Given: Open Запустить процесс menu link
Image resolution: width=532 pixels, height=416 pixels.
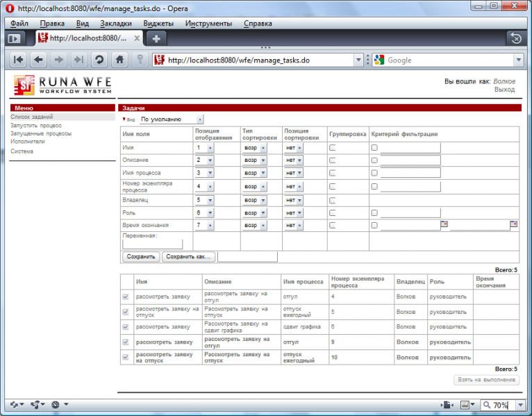Looking at the screenshot, I should pyautogui.click(x=36, y=126).
